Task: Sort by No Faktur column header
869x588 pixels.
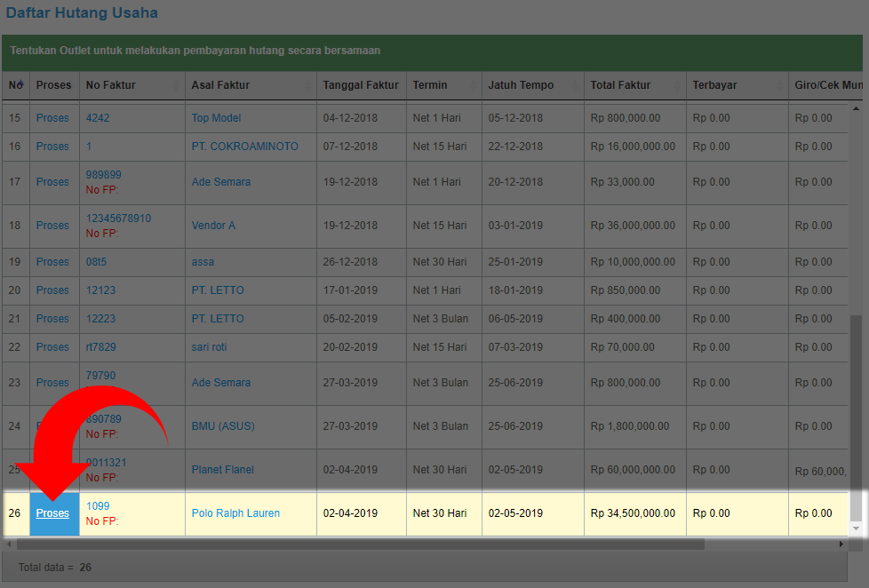Action: 132,84
